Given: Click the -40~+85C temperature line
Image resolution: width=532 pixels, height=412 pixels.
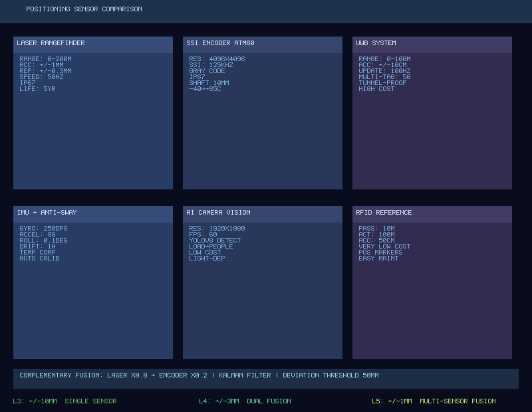Looking at the screenshot, I should [x=205, y=89].
